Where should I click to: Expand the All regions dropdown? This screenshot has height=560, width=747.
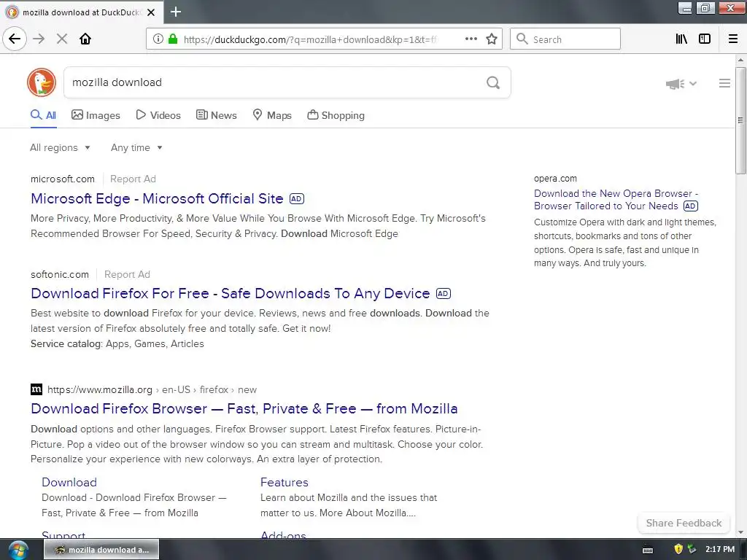click(x=60, y=147)
